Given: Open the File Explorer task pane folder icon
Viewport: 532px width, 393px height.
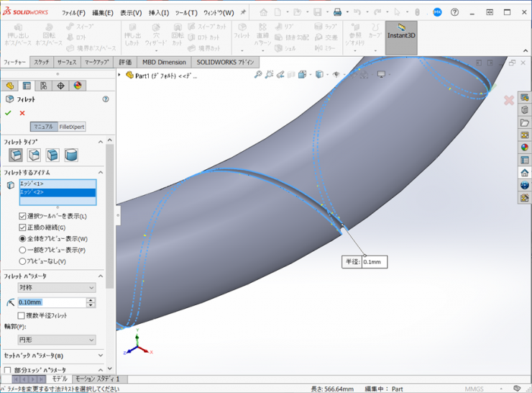Looking at the screenshot, I should 525,122.
